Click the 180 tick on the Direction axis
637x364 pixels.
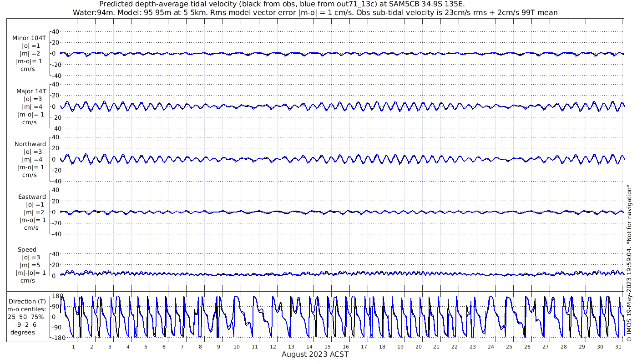click(x=56, y=296)
